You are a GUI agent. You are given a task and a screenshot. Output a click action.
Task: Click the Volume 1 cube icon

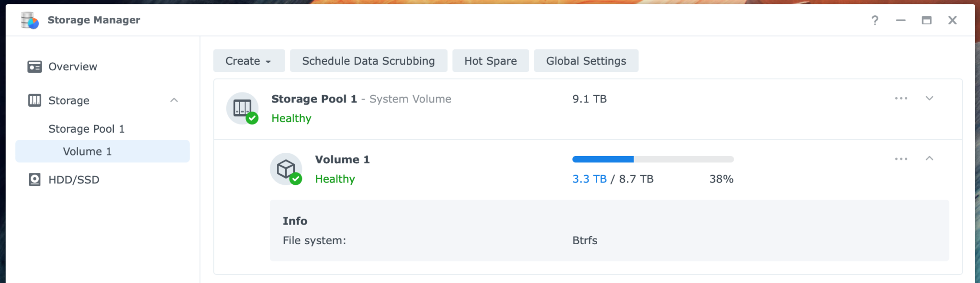pos(286,169)
